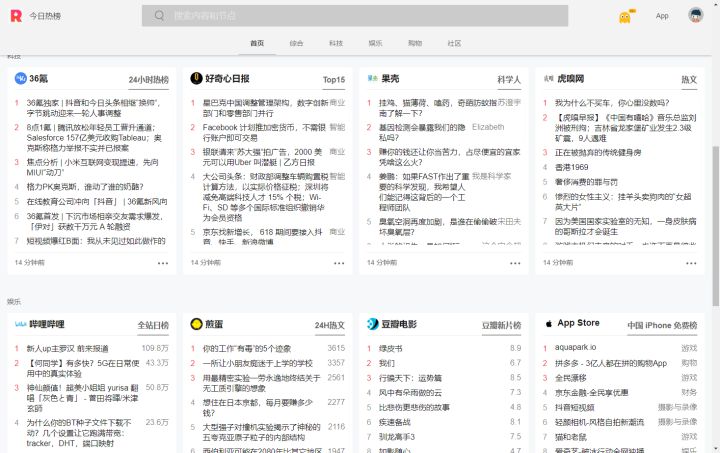The height and width of the screenshot is (453, 720).
Task: Switch to the 首页 tab
Action: point(257,43)
